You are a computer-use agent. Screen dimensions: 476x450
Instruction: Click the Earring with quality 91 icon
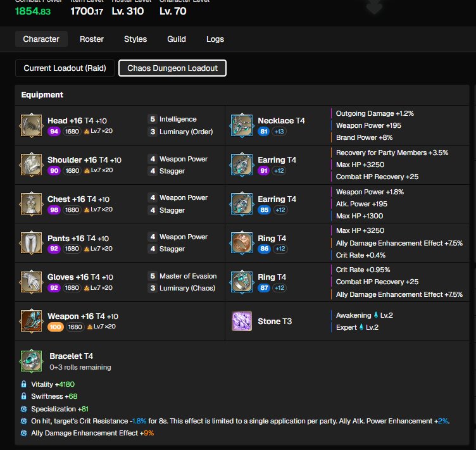242,165
